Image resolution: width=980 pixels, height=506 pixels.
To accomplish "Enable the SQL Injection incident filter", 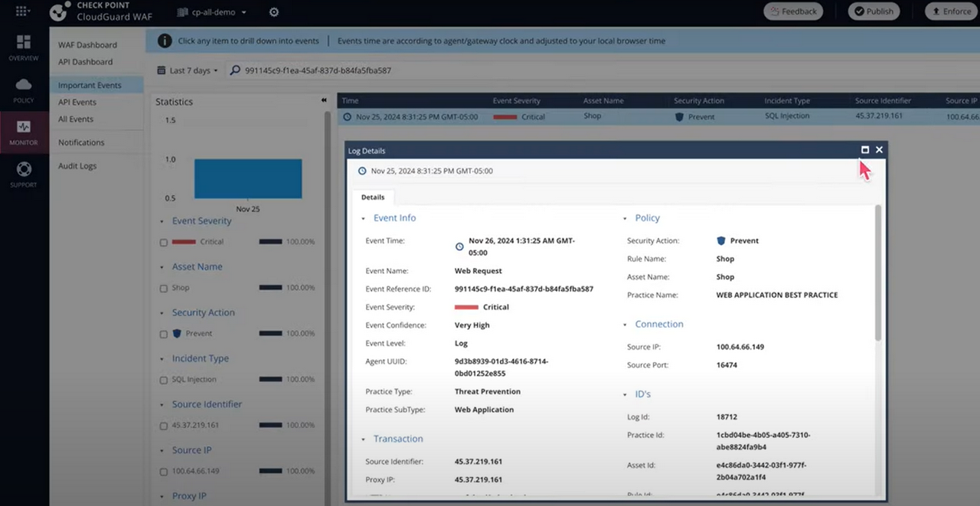I will [164, 379].
